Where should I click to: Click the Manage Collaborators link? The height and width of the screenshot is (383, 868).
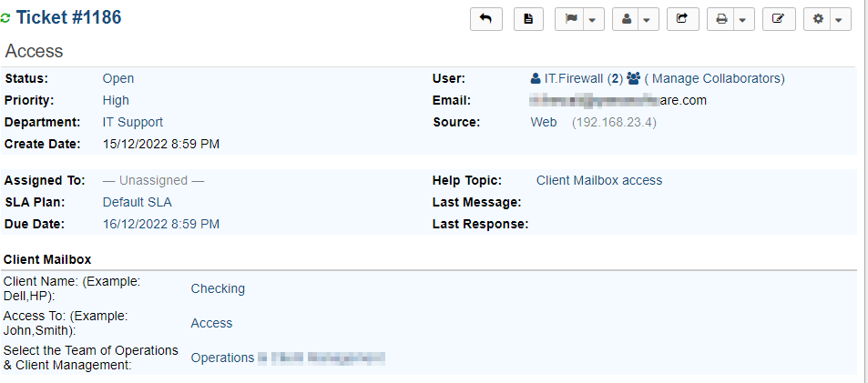click(x=719, y=78)
